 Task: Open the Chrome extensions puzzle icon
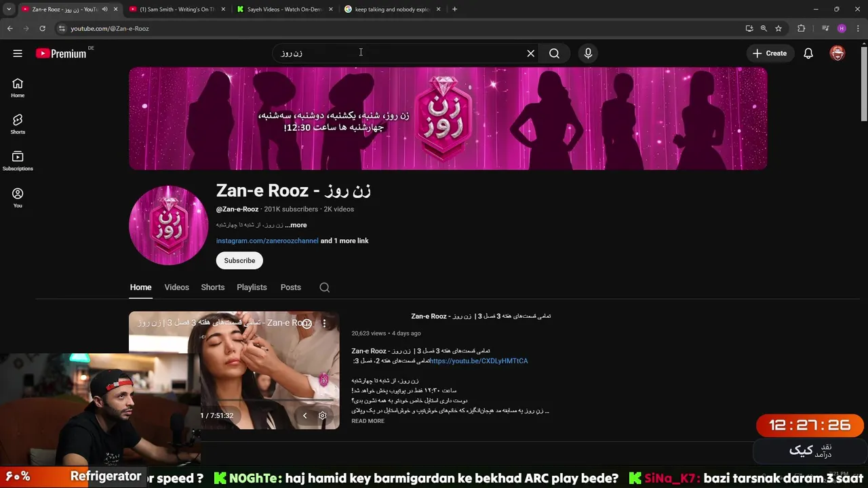pos(801,28)
